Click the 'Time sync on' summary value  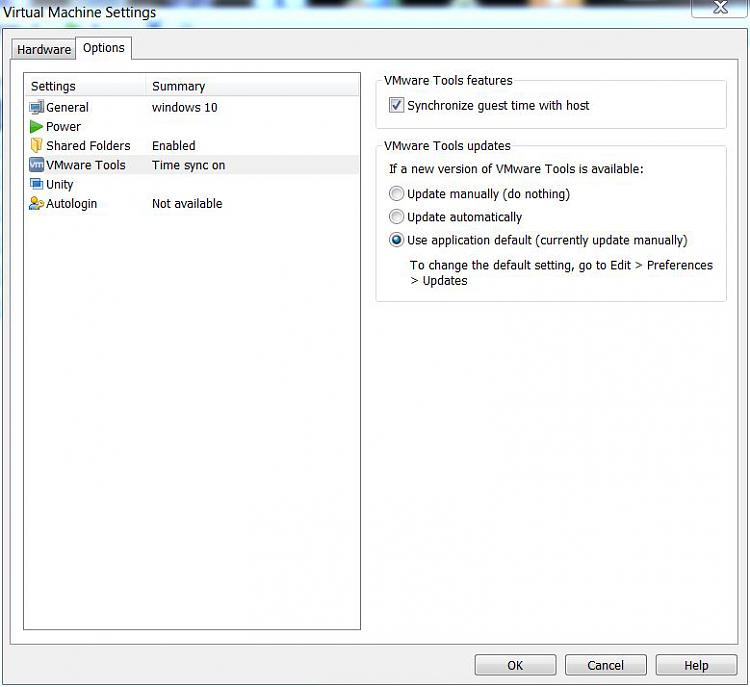click(x=188, y=166)
